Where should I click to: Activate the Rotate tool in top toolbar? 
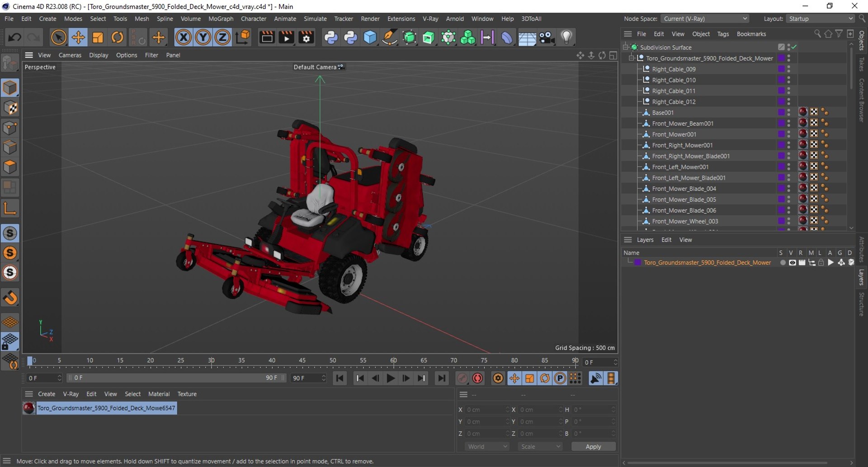click(x=118, y=37)
